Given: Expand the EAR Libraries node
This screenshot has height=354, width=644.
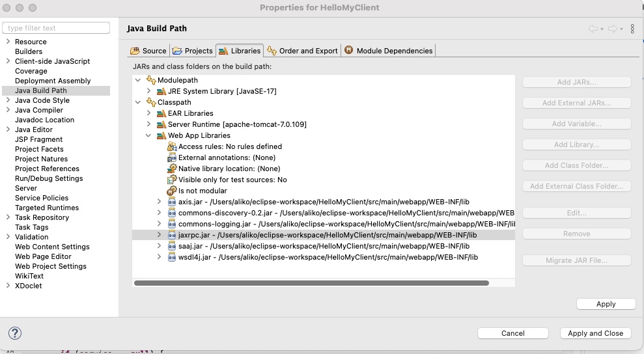Looking at the screenshot, I should pos(148,113).
